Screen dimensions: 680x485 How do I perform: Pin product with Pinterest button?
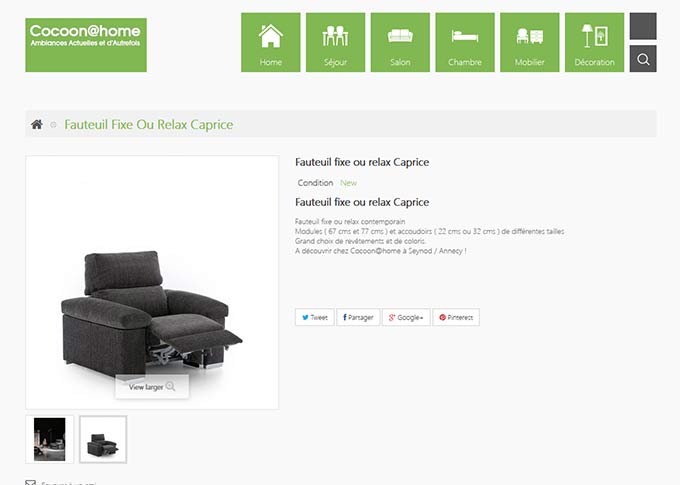pos(456,317)
